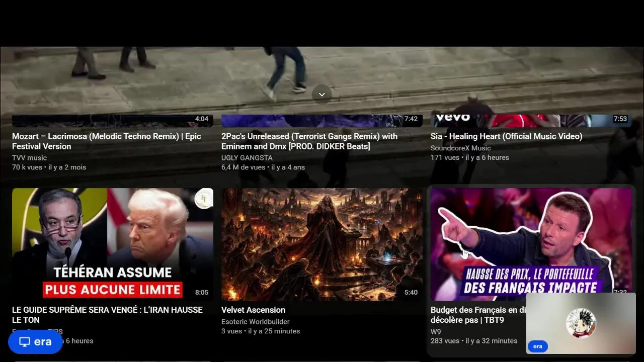
Task: Click the 7:53 duration badge
Action: tap(620, 119)
